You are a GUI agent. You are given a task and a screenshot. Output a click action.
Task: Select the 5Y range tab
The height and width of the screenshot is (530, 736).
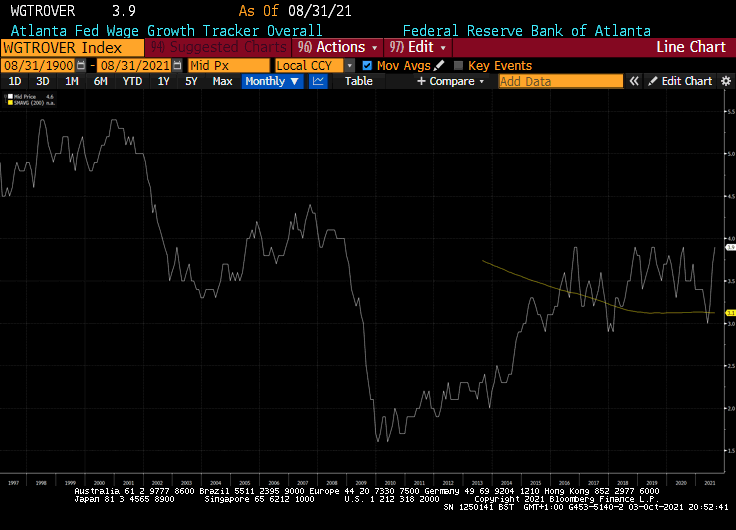[191, 81]
